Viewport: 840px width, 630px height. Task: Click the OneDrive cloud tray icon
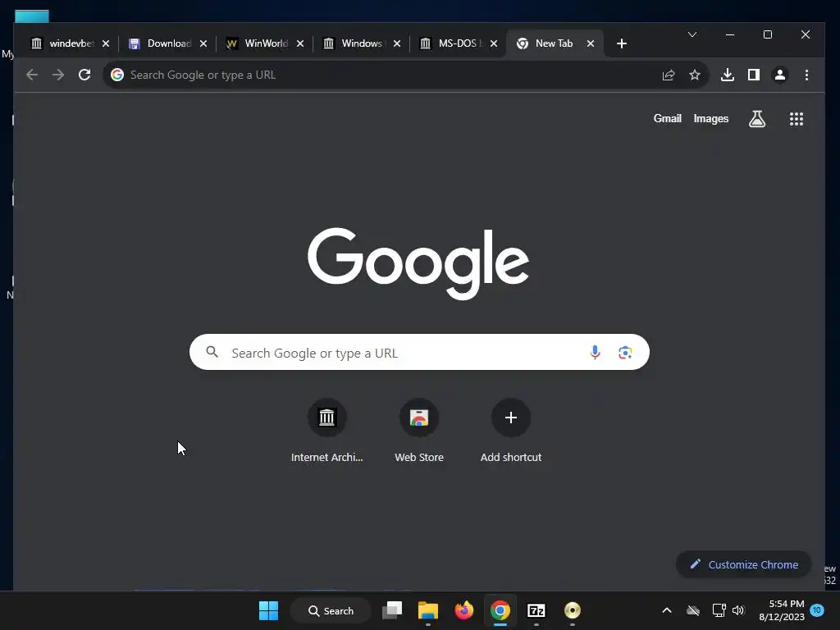pos(693,610)
